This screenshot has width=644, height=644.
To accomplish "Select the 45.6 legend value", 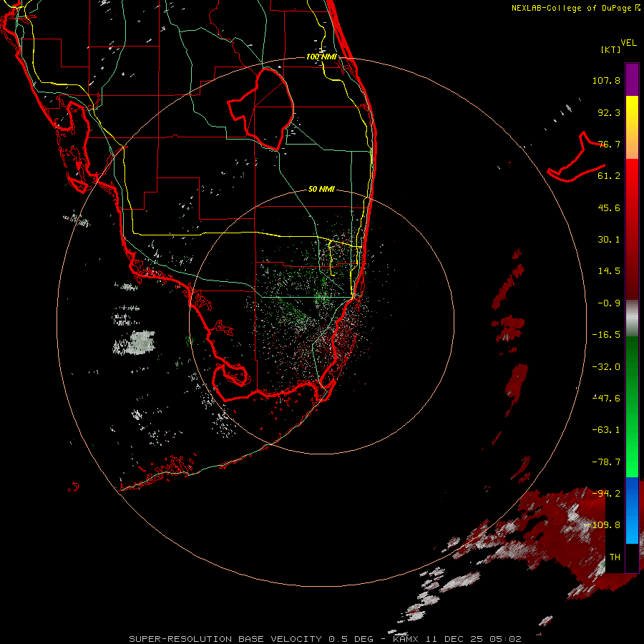I will coord(609,208).
